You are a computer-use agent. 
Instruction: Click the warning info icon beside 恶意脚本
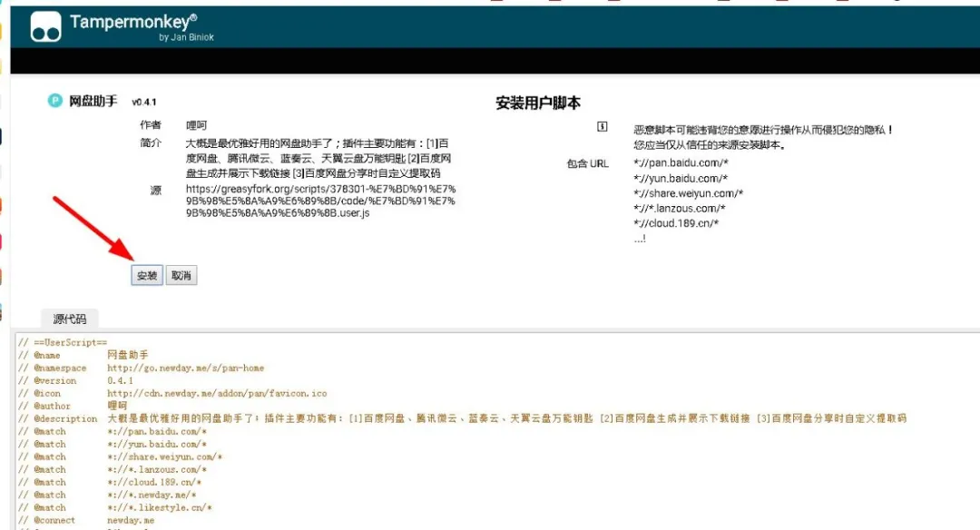coord(602,126)
